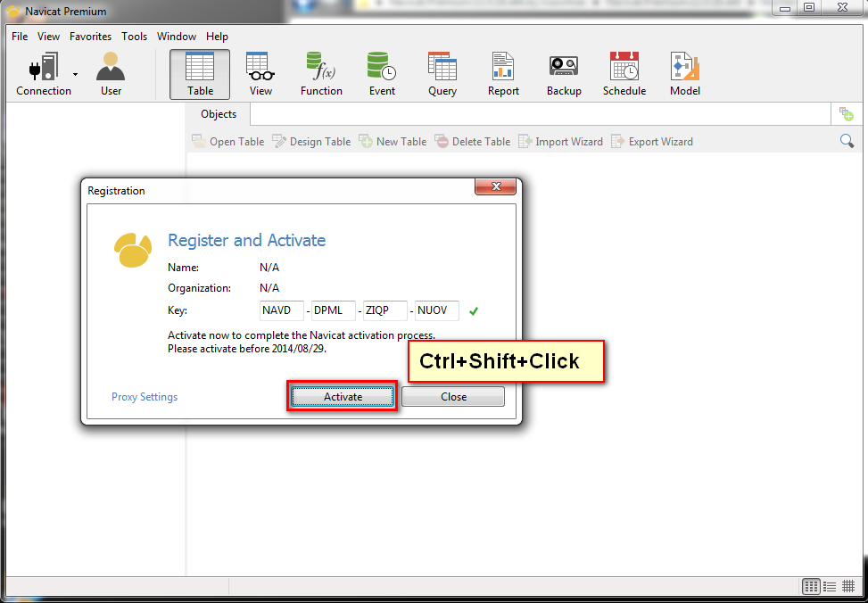Minimize the Navicat Premium window
The width and height of the screenshot is (868, 603).
click(784, 8)
